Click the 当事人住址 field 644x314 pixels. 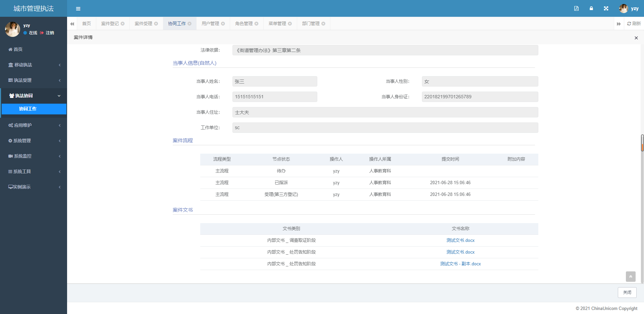coord(385,112)
